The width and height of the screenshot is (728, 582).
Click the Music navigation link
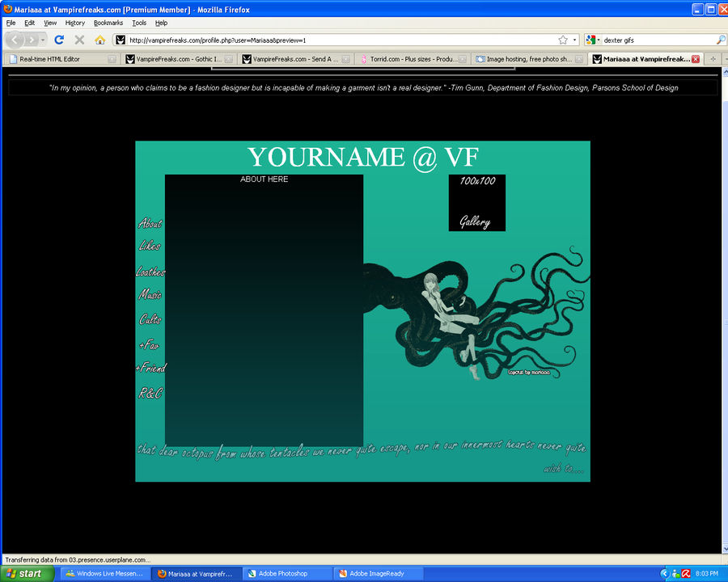click(150, 293)
